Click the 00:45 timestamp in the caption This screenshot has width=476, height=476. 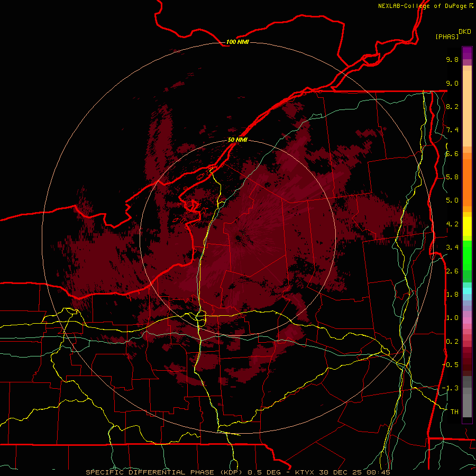coord(378,472)
